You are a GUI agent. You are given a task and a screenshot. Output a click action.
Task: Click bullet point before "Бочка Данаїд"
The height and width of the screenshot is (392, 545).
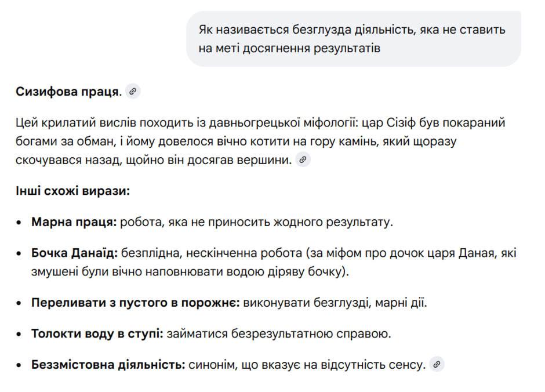19,254
